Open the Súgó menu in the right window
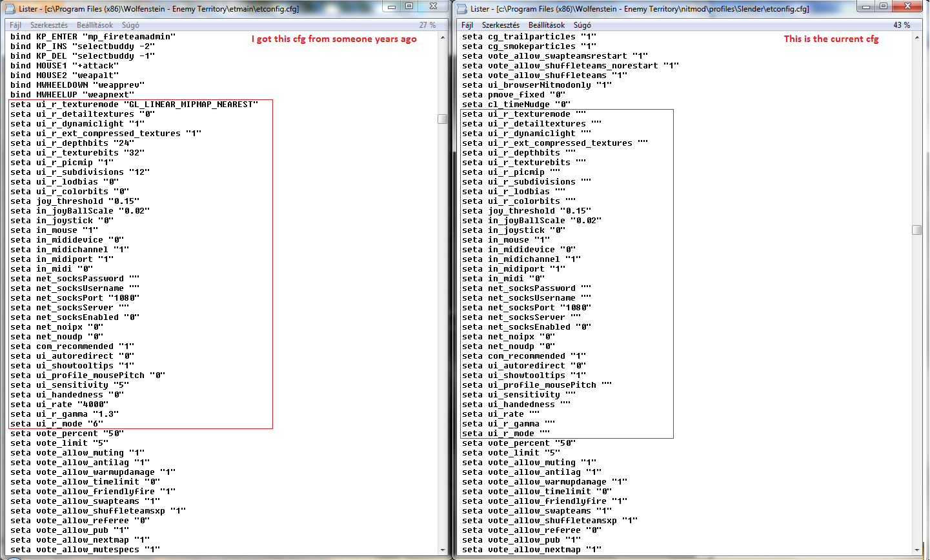This screenshot has height=560, width=930. tap(582, 25)
